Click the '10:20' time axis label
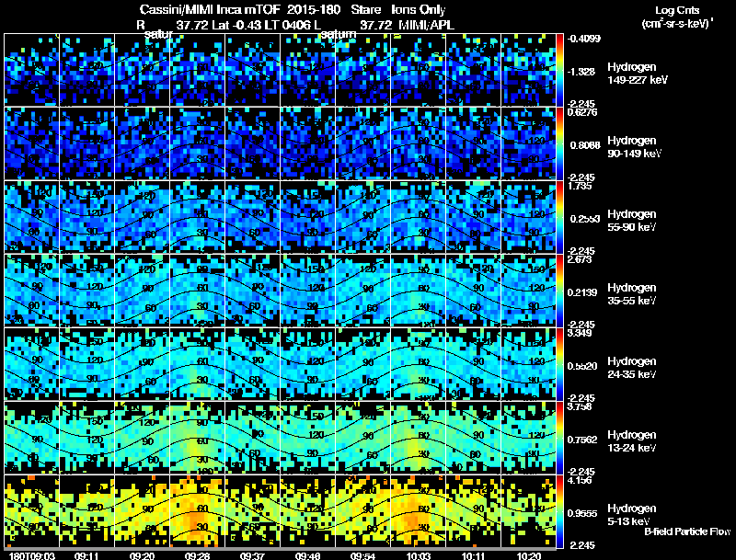 (529, 556)
